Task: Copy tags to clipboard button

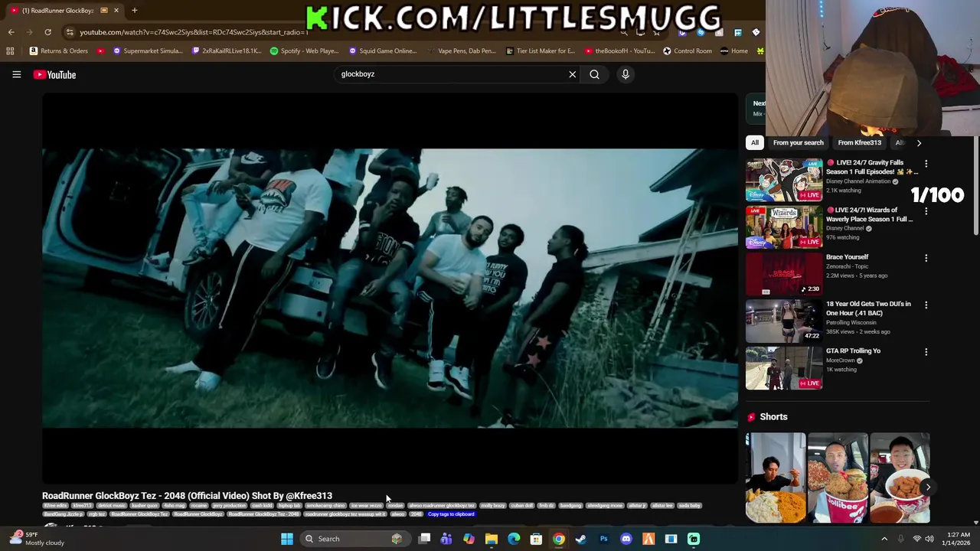Action: (451, 514)
